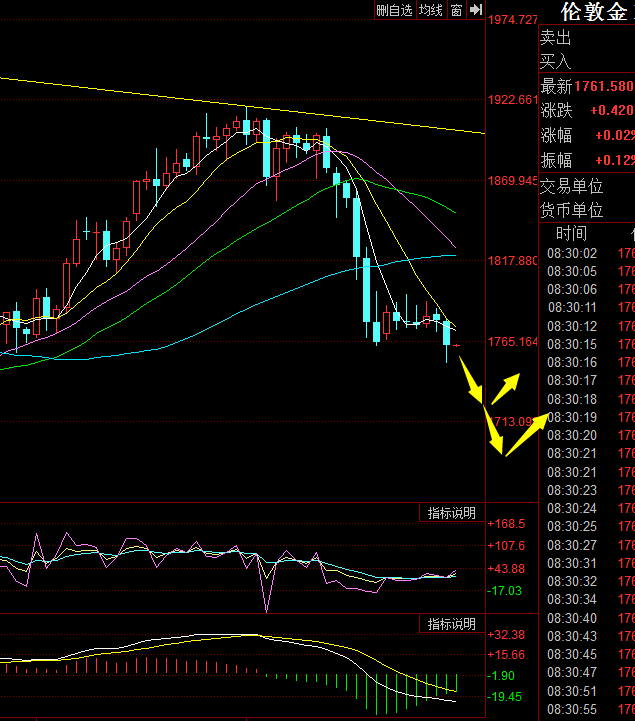Click the 删自选 button
635x721 pixels.
(395, 10)
